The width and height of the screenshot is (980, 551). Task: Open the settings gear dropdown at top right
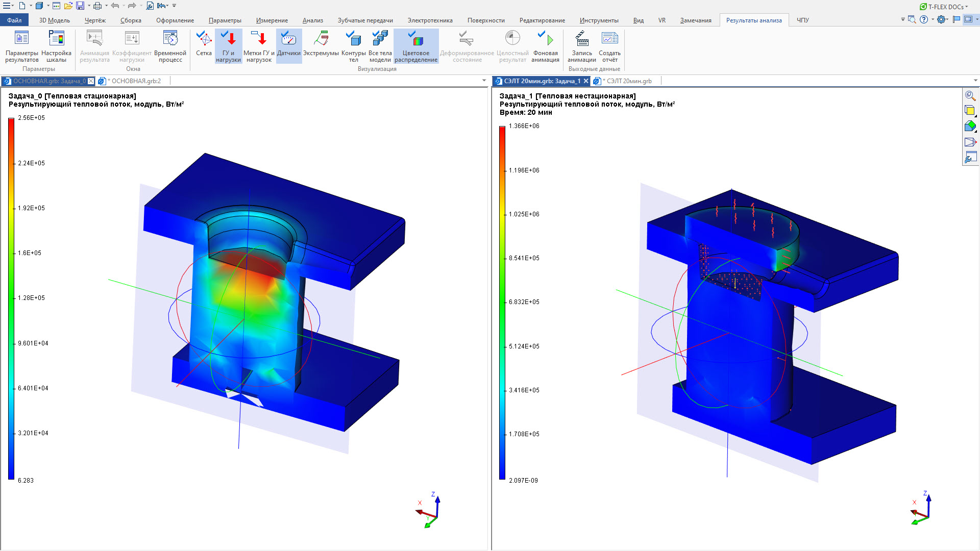click(943, 19)
